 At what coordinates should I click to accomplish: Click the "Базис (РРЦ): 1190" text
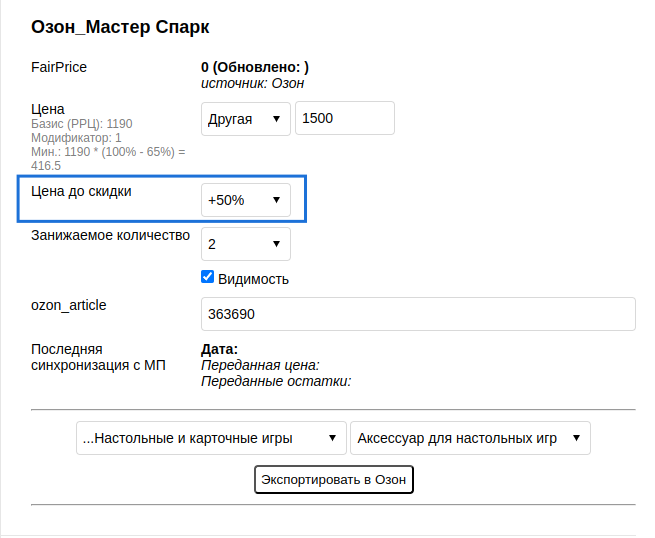[82, 124]
